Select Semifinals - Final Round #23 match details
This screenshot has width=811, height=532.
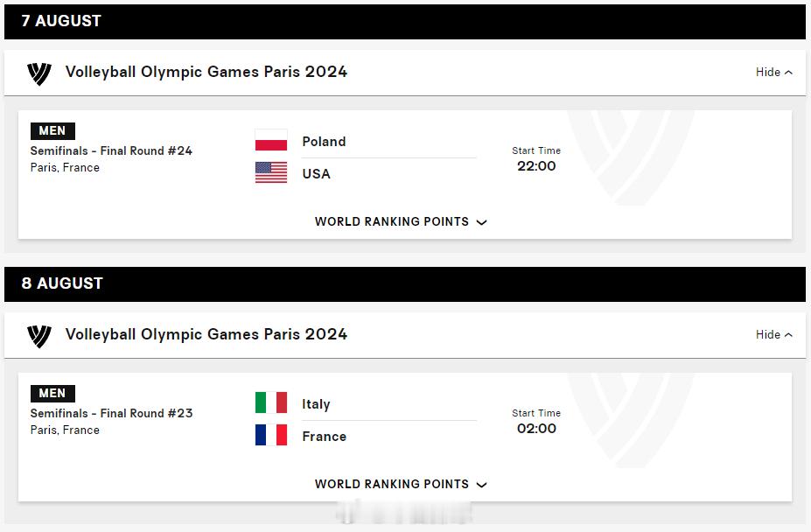coord(111,413)
